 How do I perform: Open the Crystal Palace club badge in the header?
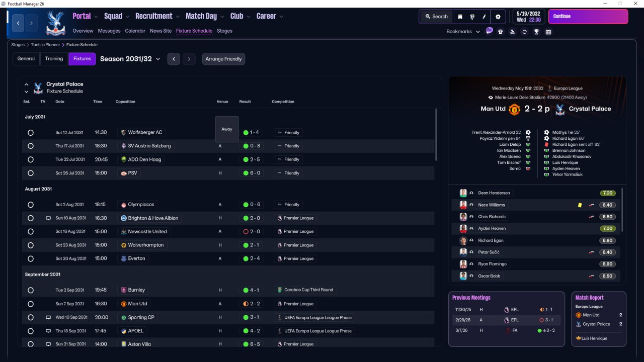pos(55,23)
